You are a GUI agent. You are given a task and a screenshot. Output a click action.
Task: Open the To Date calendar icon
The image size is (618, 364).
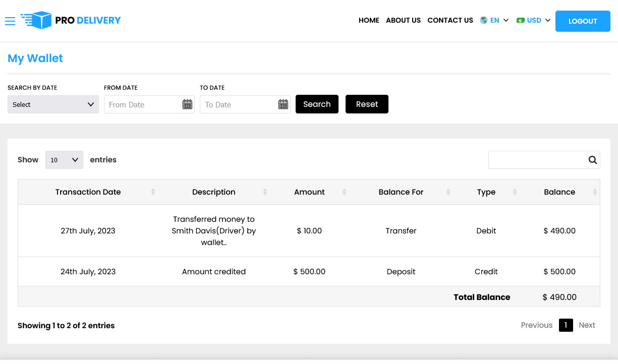tap(283, 104)
